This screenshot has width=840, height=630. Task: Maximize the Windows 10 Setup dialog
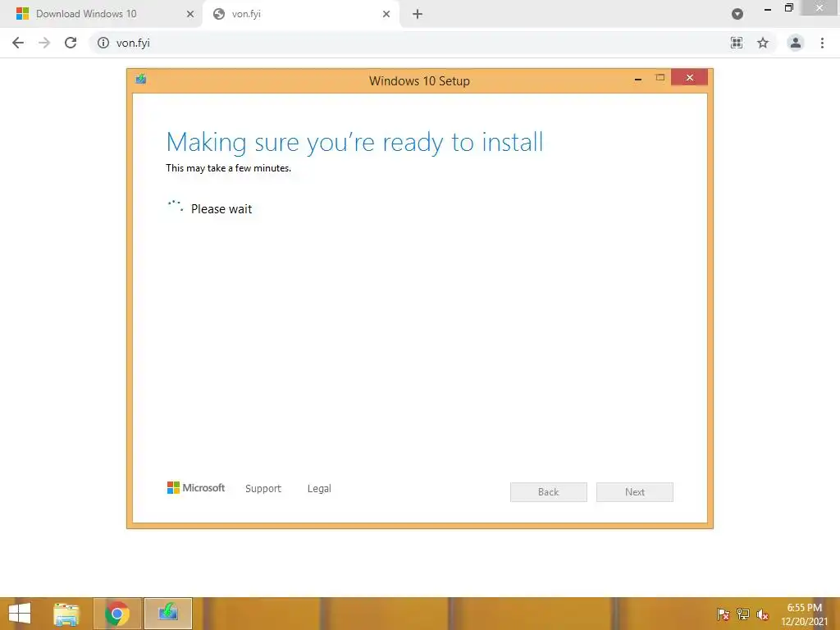click(660, 78)
